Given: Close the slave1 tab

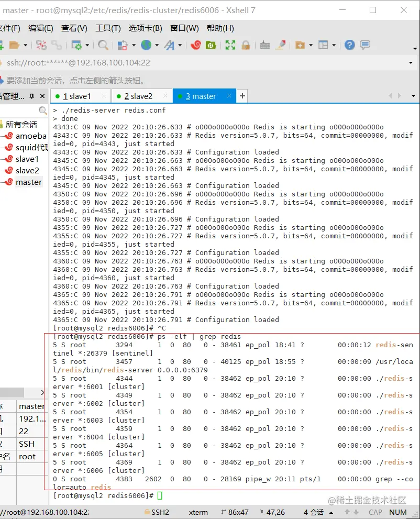Looking at the screenshot, I should point(104,96).
